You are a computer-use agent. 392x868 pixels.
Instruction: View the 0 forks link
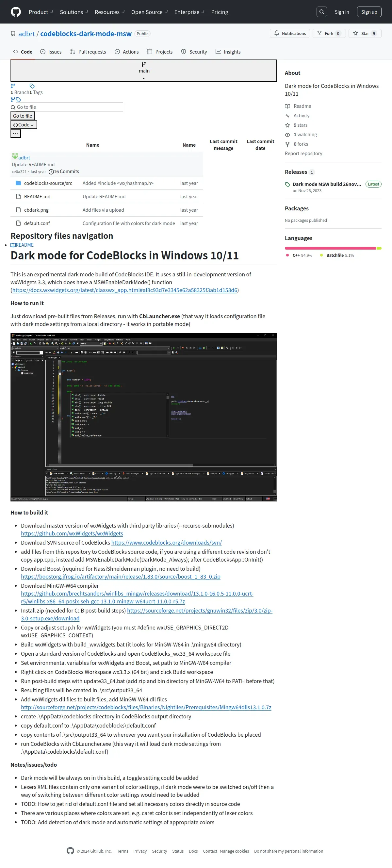[x=297, y=144]
